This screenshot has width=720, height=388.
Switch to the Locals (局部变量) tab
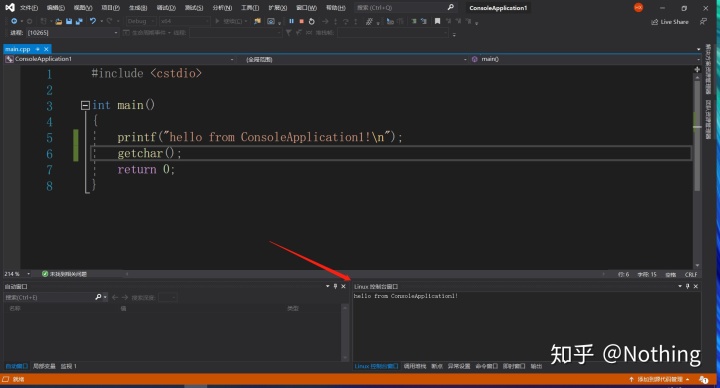coord(44,366)
